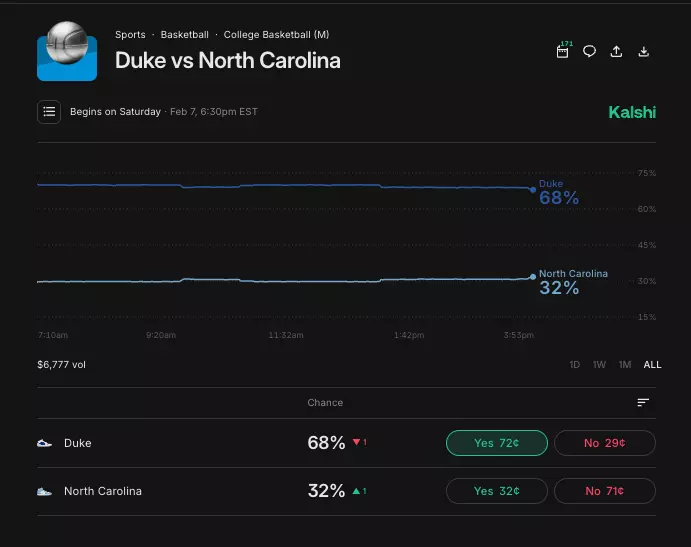Click the share upload icon
The image size is (691, 547).
(x=616, y=52)
